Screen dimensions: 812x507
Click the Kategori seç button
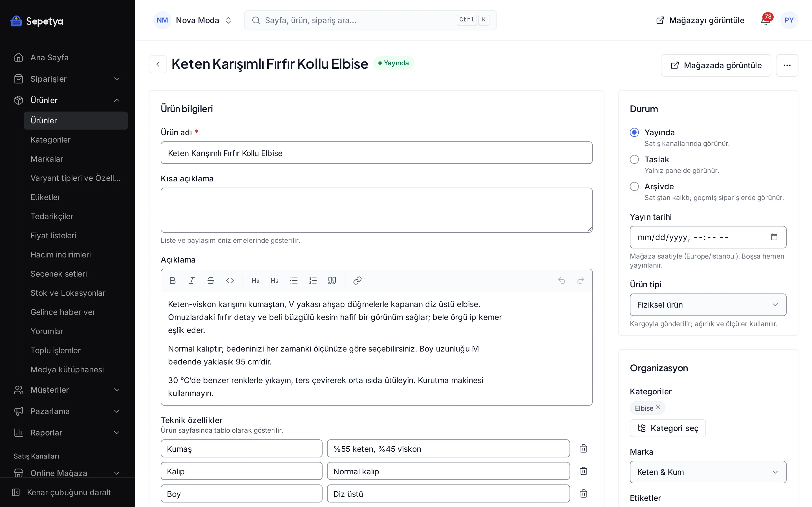[x=668, y=428]
